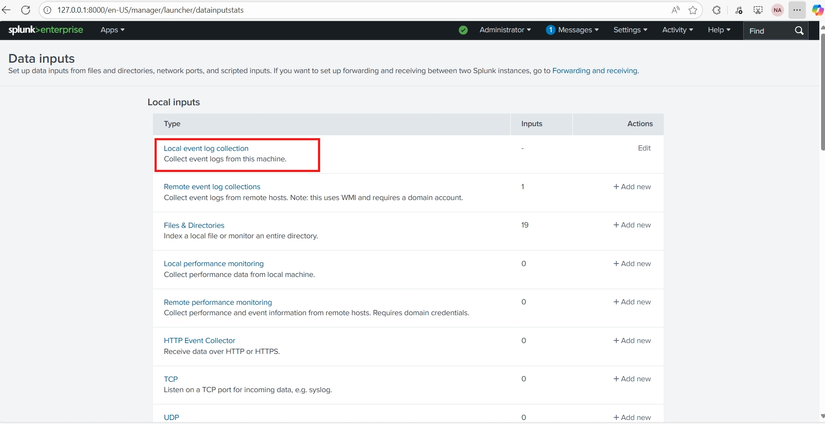Open the Activity dropdown

pos(678,30)
